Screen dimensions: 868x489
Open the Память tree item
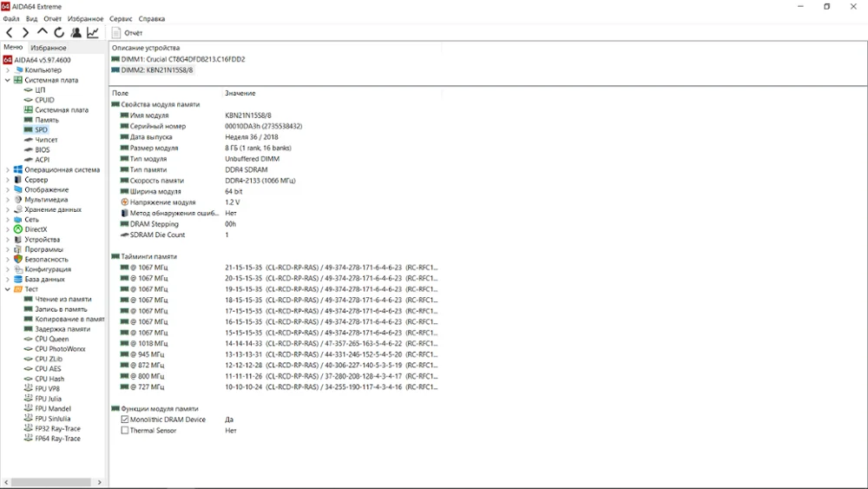(47, 120)
